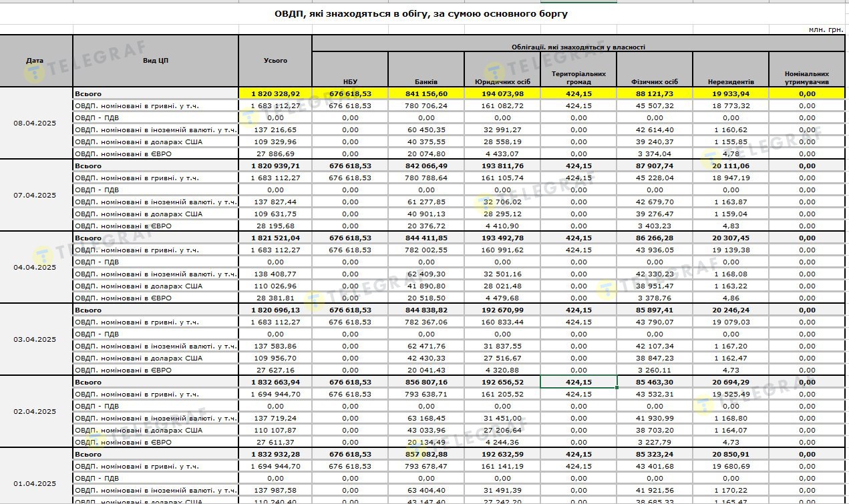Image resolution: width=849 pixels, height=504 pixels.
Task: Select the highlighted cell 194 073,98
Action: coord(502,93)
